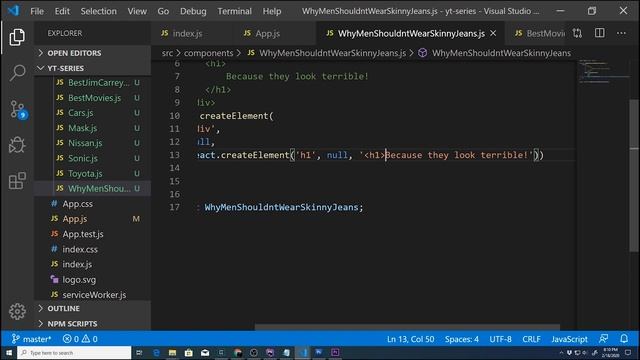Open the Manage settings gear
Screen dimensions: 640x360
tap(17, 311)
